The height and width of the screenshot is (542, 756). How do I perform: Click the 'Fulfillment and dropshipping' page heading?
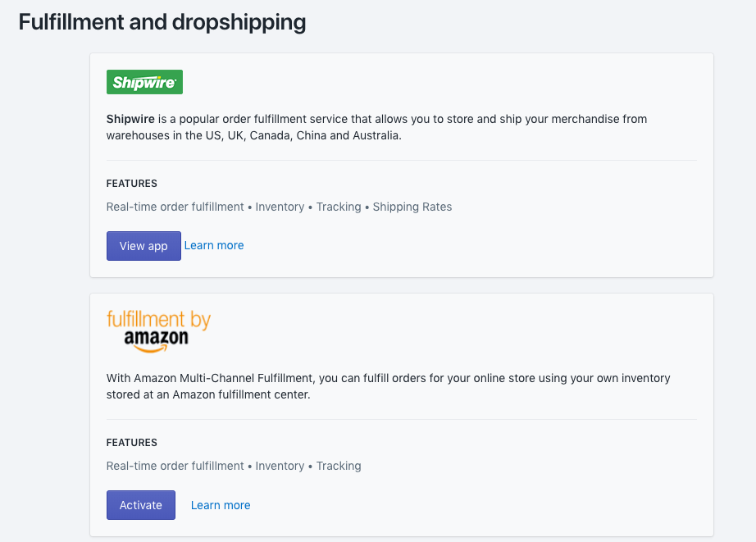tap(162, 22)
